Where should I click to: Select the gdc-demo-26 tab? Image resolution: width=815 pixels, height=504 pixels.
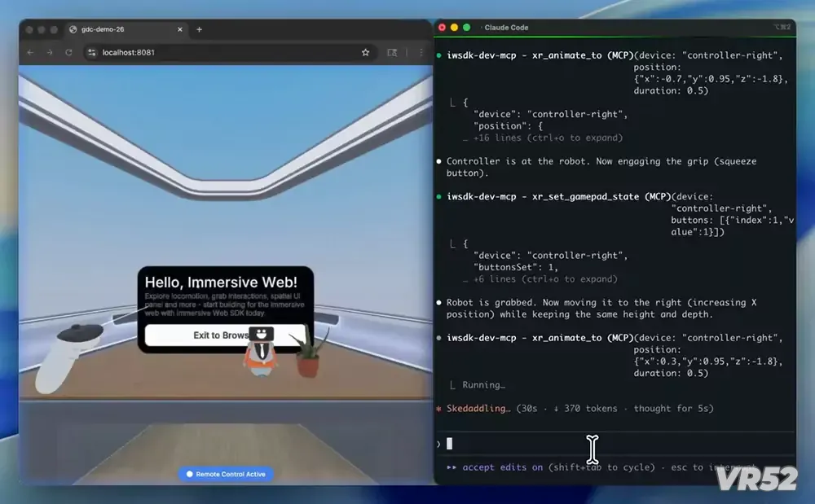(122, 29)
